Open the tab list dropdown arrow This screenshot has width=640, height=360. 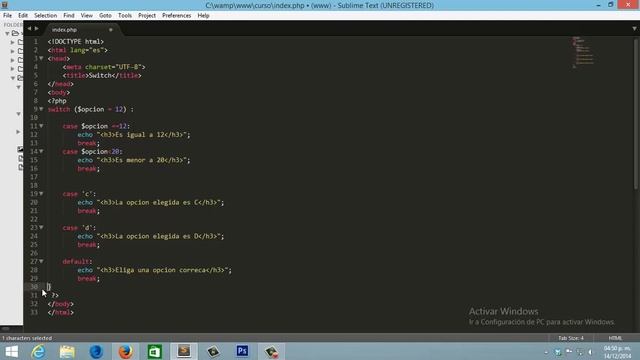click(634, 29)
